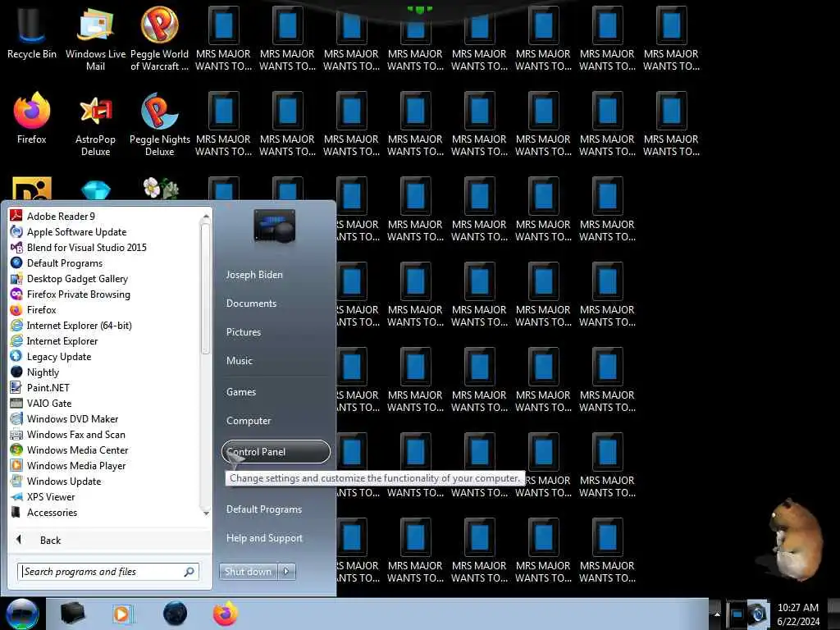This screenshot has width=840, height=630.
Task: Click the taskbar clock showing 10:27 AM
Action: coord(797,614)
